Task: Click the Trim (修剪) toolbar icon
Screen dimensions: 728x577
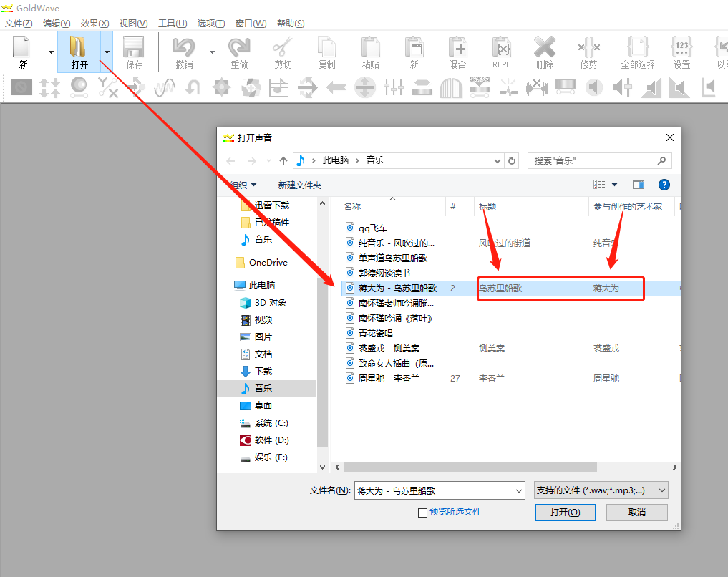Action: pos(588,47)
